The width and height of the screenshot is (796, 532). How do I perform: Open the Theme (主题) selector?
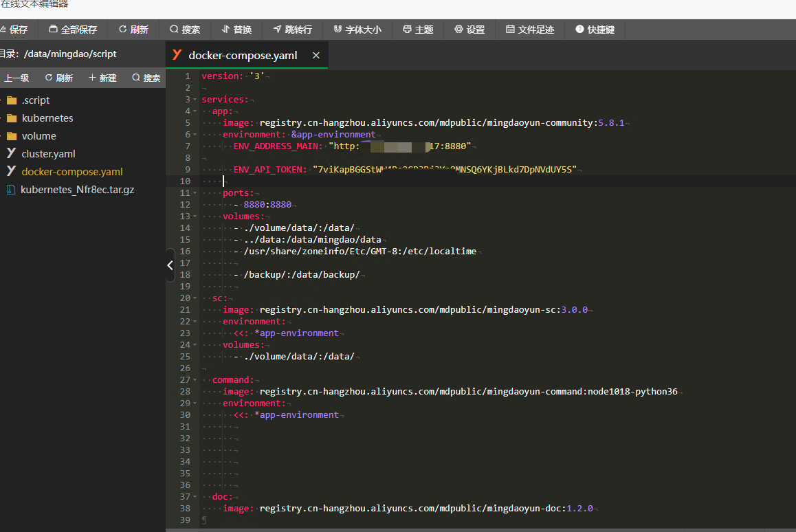[x=418, y=30]
